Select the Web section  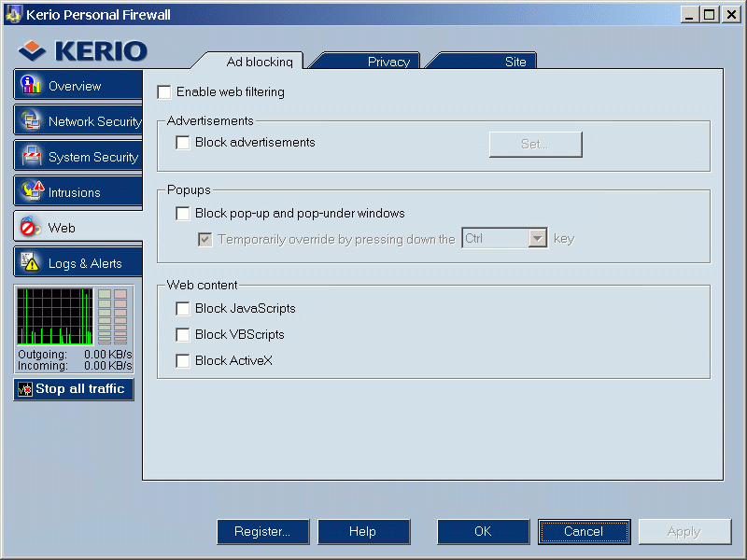(78, 227)
